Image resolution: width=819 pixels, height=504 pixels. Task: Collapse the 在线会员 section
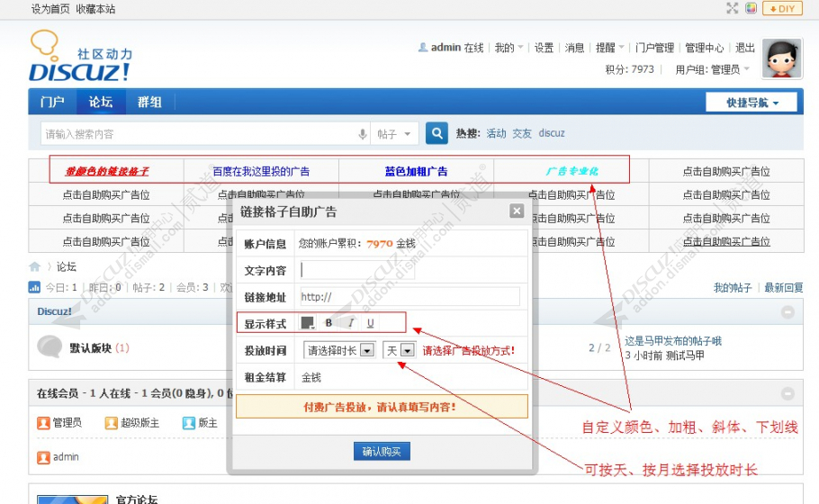pyautogui.click(x=787, y=393)
